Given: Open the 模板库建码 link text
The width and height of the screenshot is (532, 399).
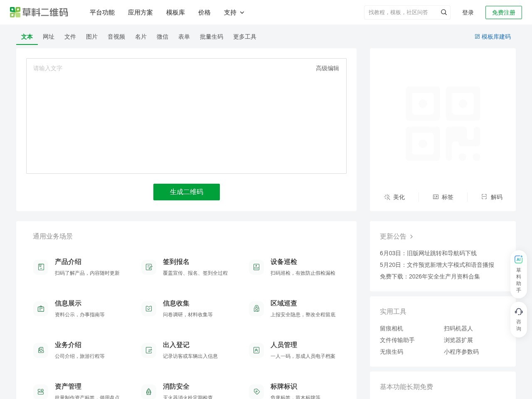Looking at the screenshot, I should point(496,37).
